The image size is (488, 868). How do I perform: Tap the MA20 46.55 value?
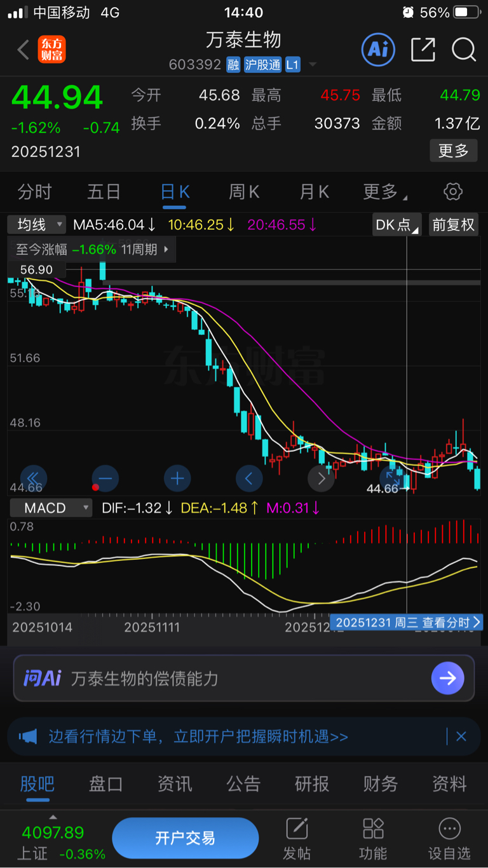click(282, 224)
